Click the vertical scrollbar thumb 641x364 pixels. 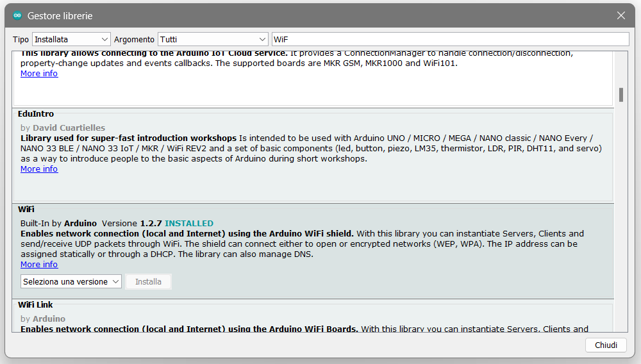point(621,95)
